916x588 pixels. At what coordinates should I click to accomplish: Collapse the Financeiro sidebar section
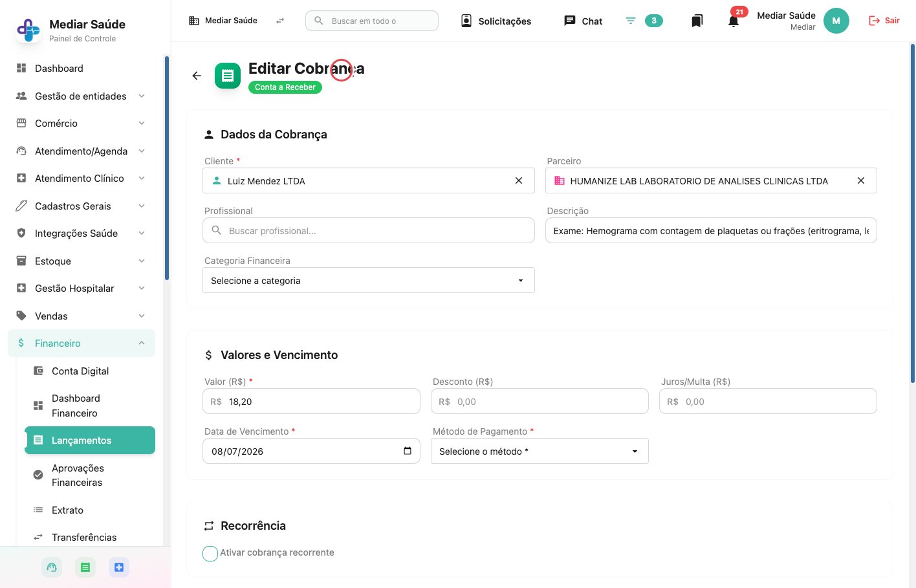click(x=82, y=343)
